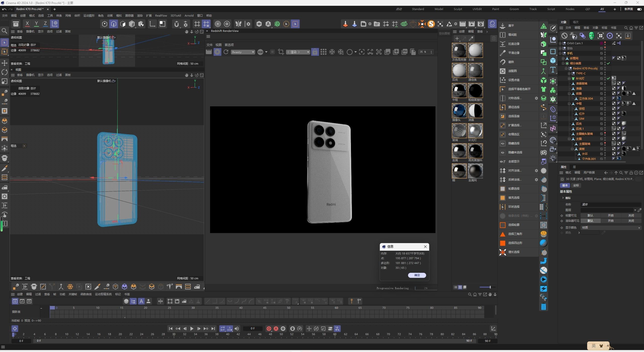Toggle world coordinate system icon
This screenshot has height=352, width=644.
click(55, 24)
